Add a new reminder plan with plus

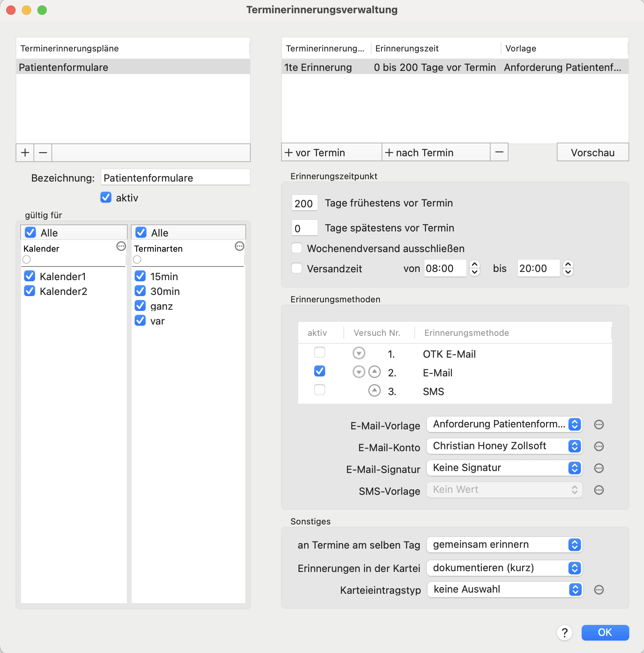(25, 152)
